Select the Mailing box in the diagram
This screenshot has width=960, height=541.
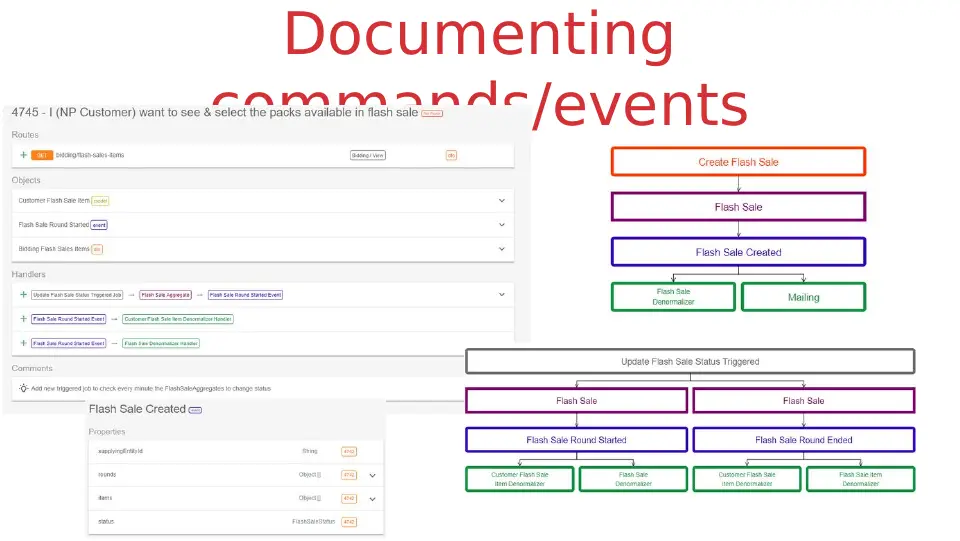coord(803,297)
